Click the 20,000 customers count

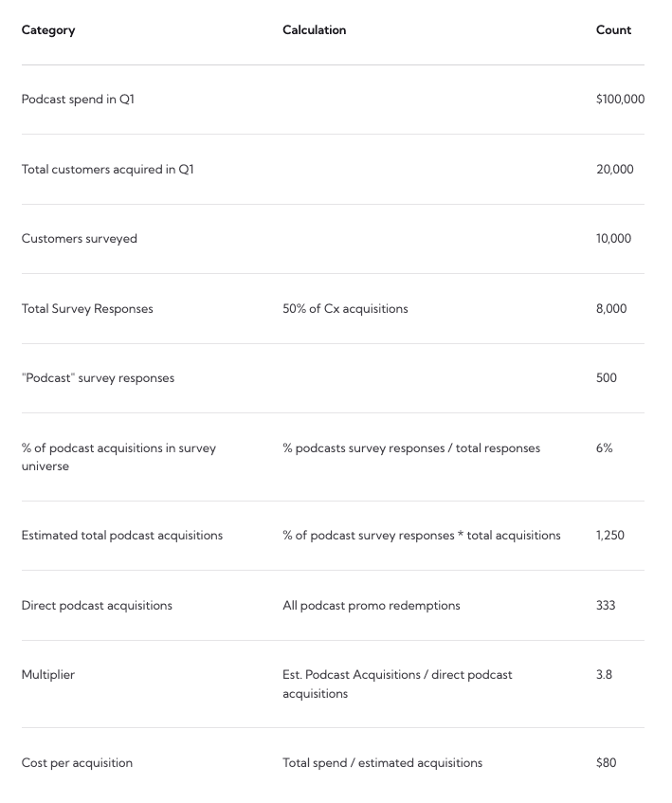(x=615, y=170)
